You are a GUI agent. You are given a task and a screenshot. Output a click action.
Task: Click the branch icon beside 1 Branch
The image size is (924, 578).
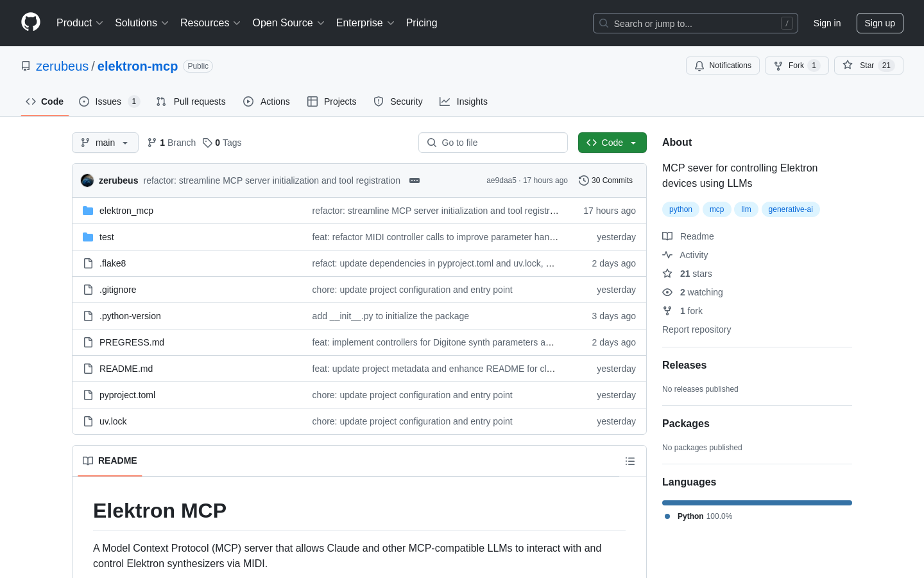point(152,143)
